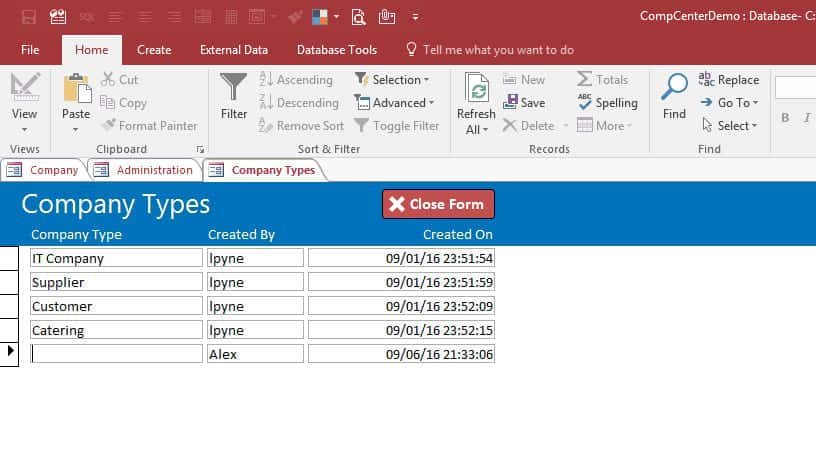Click the Supplier company type field
Screen dimensions: 816x456
tap(116, 282)
